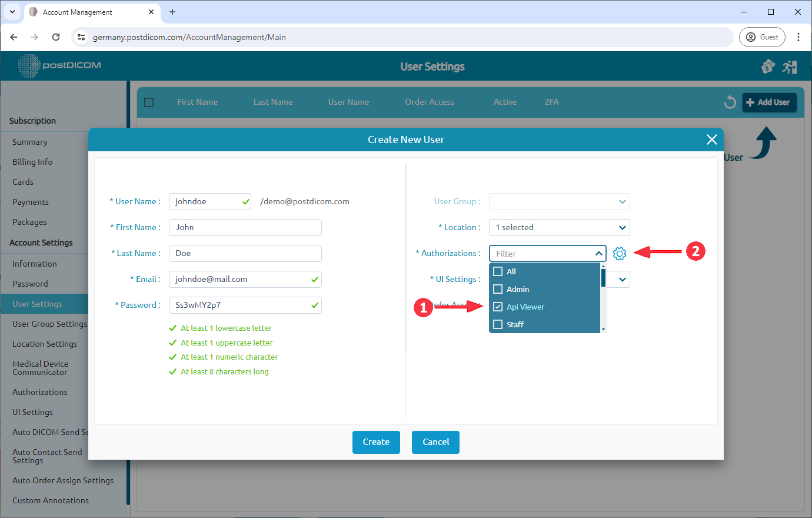Expand the Location dropdown showing 1 selected
The width and height of the screenshot is (812, 518).
(x=558, y=227)
